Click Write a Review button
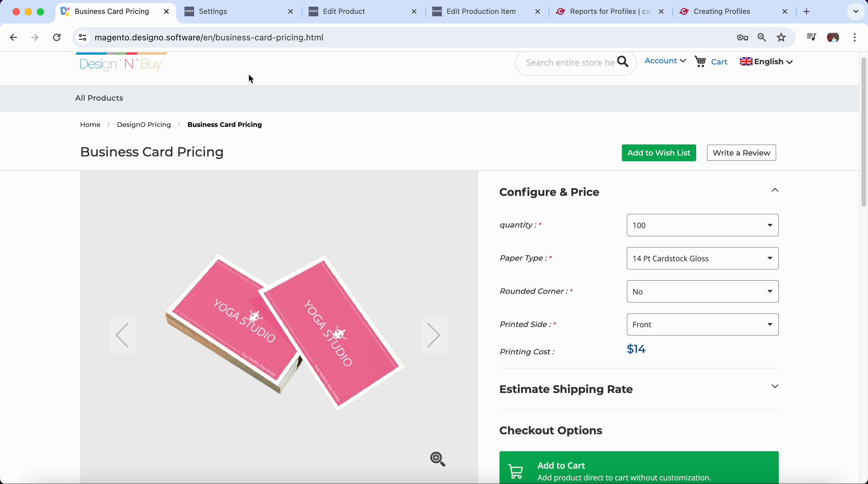 click(741, 153)
